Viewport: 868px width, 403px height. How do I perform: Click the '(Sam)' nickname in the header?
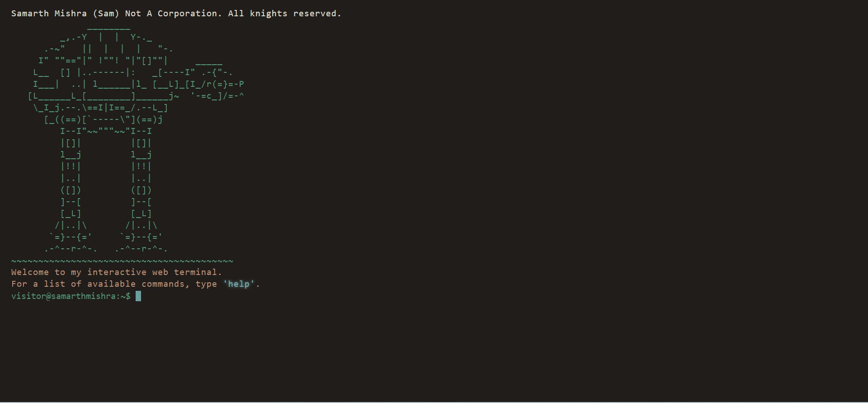pos(106,14)
